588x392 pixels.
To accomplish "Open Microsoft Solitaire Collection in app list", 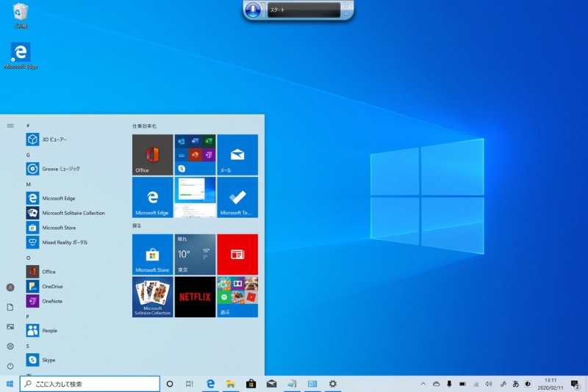I will click(73, 213).
